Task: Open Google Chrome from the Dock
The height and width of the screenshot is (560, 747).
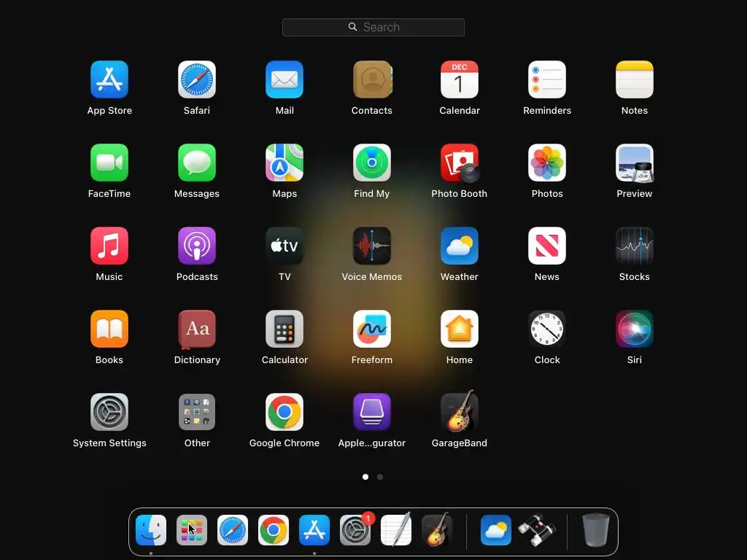Action: pyautogui.click(x=274, y=530)
